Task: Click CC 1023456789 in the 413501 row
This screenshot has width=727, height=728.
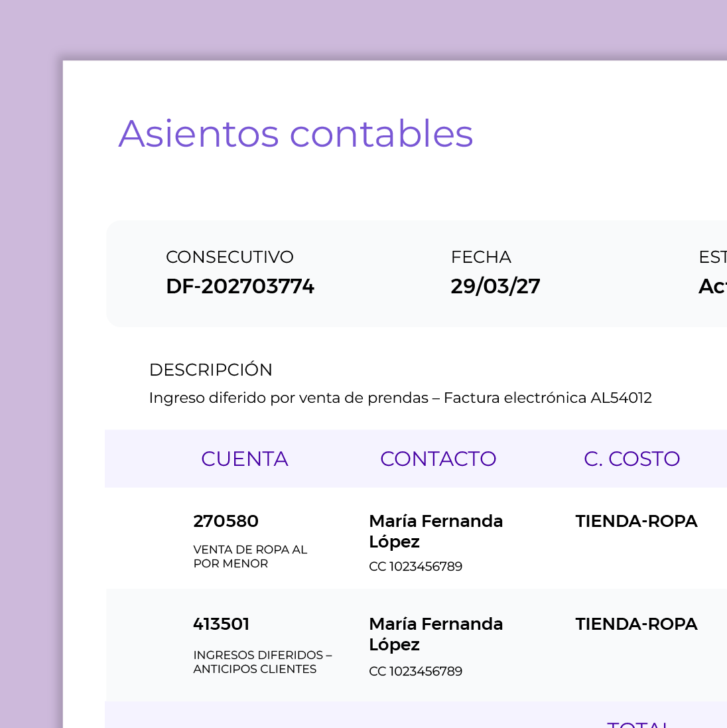Action: coord(416,671)
